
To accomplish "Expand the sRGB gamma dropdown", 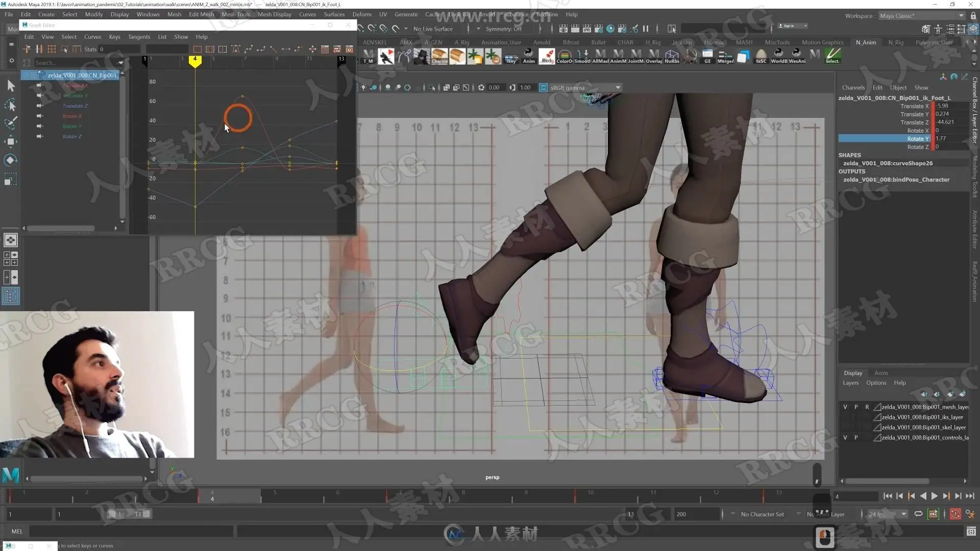I will [x=618, y=88].
